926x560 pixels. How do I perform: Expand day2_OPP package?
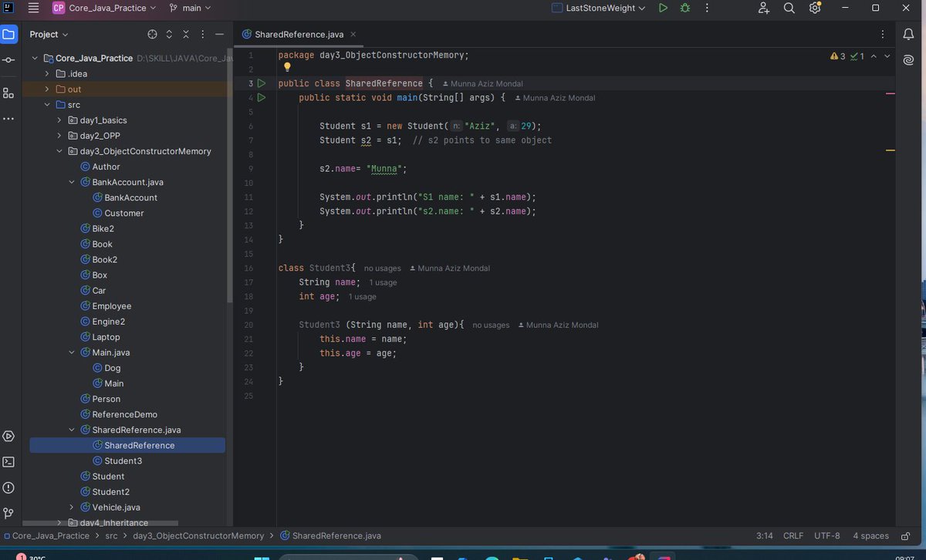tap(60, 136)
